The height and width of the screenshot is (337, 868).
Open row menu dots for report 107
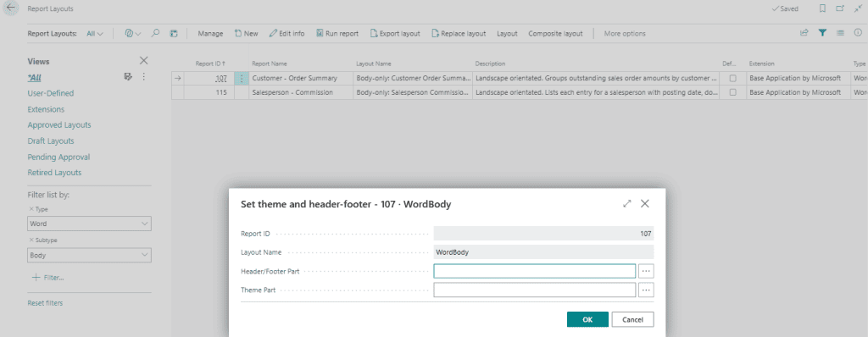coord(242,79)
